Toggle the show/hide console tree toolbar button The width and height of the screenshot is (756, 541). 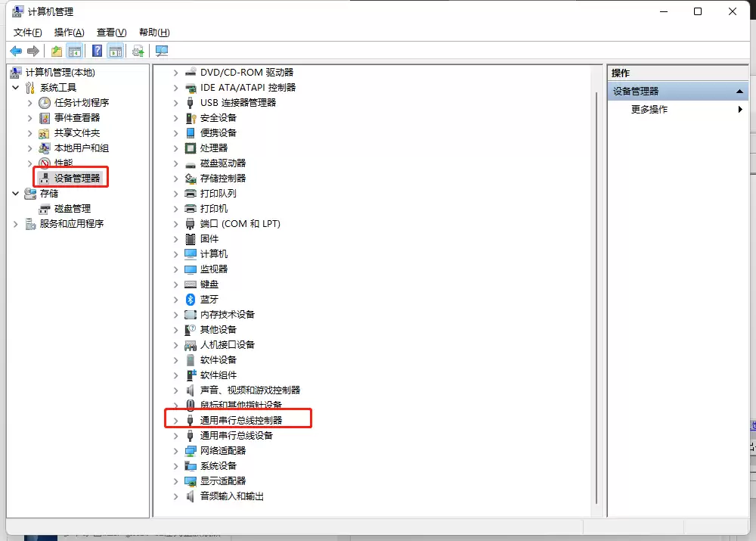[x=74, y=51]
